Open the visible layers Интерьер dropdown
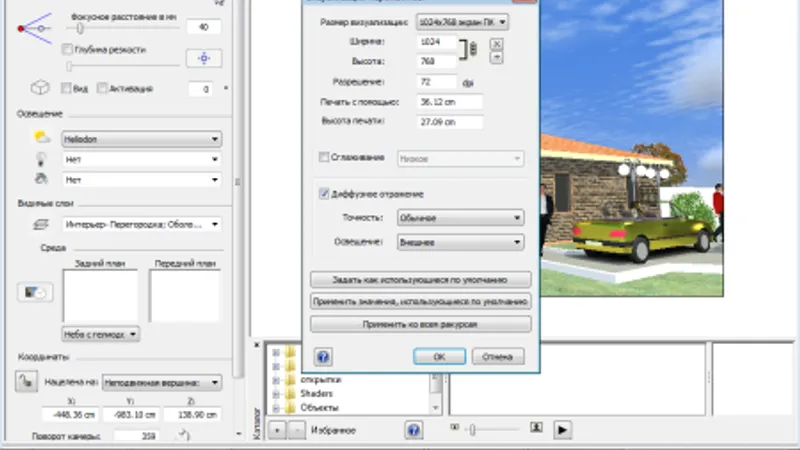Screen dimensions: 800x450 (141, 224)
